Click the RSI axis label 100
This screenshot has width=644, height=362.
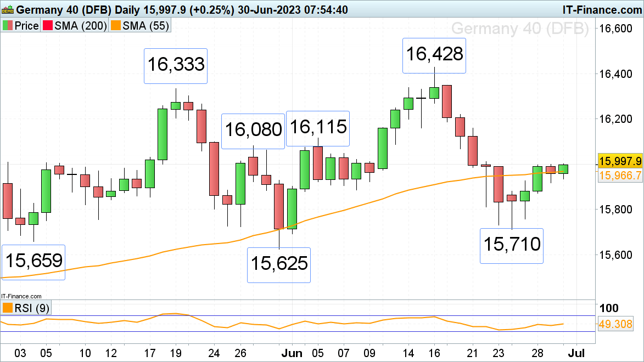[x=609, y=308]
